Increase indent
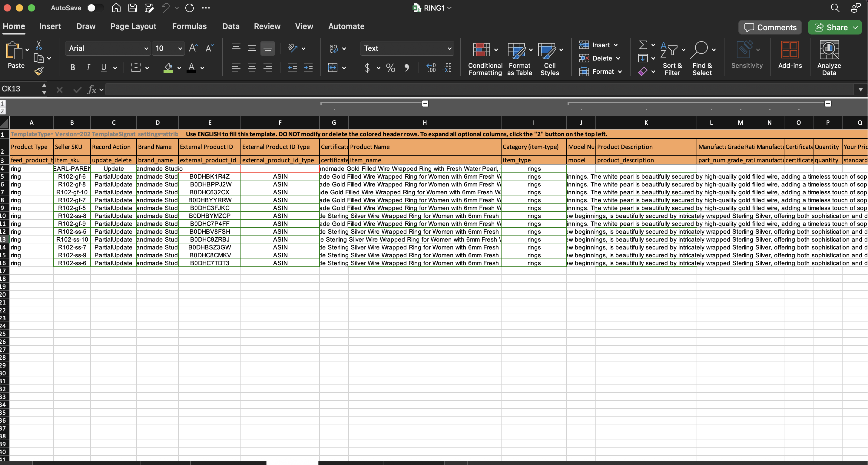The image size is (868, 465). (x=308, y=68)
